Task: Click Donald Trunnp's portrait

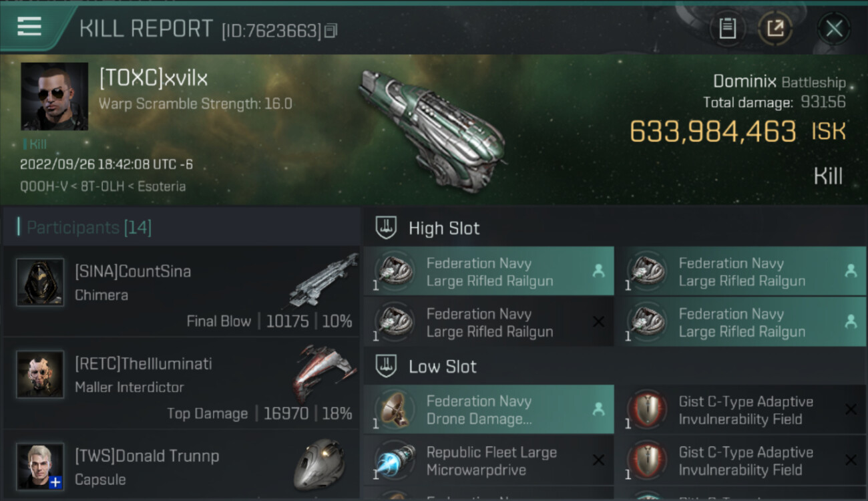Action: click(x=40, y=466)
